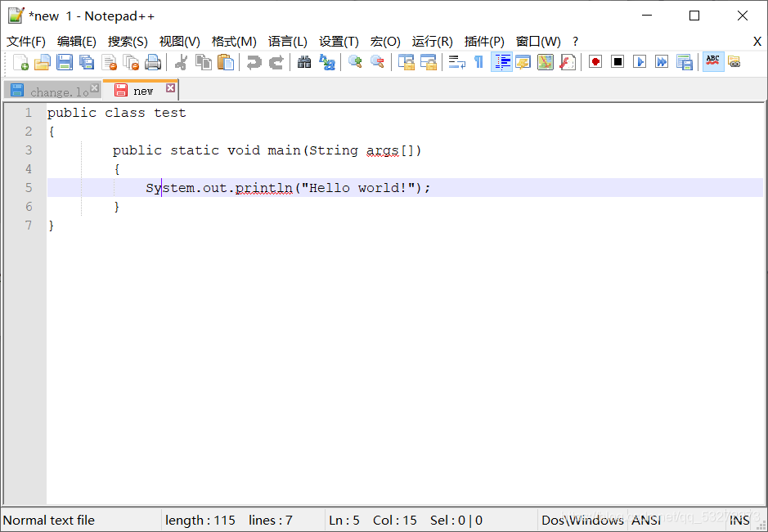This screenshot has width=768, height=532.
Task: Open the 视图(V) menu
Action: [x=180, y=42]
